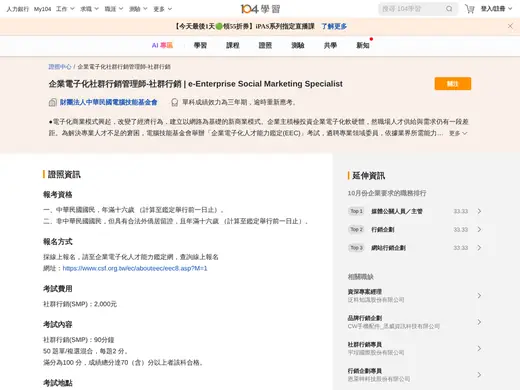Open 品牌行銷企劃 job arrow
This screenshot has width=520, height=390.
pos(479,322)
